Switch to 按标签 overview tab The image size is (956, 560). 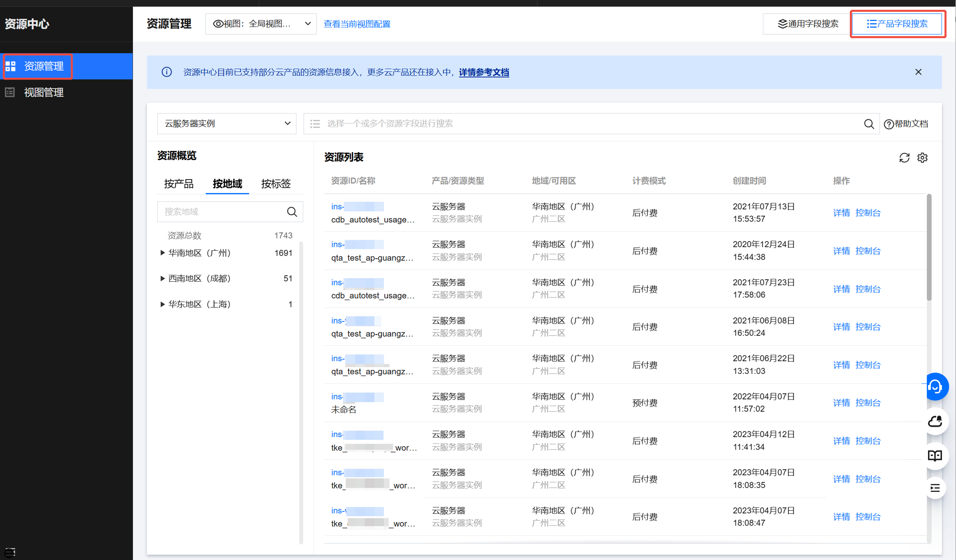[276, 184]
